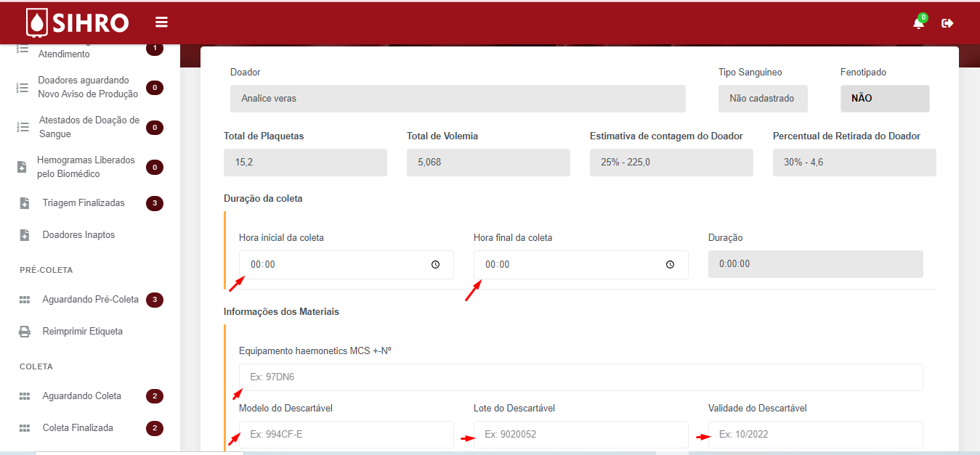Open clock picker for Hora final da coleta
This screenshot has width=980, height=455.
pyautogui.click(x=670, y=265)
